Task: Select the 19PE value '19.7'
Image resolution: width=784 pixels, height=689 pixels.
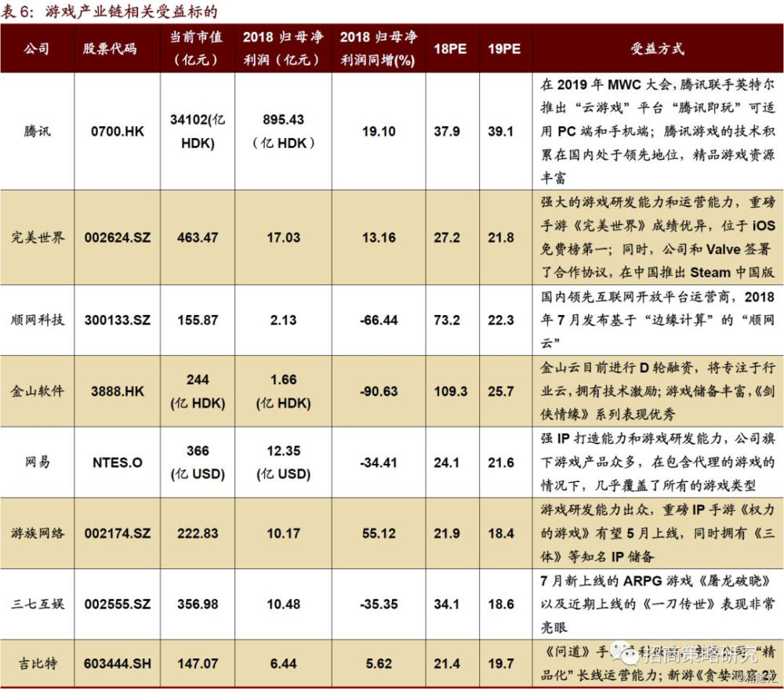Action: [x=501, y=663]
